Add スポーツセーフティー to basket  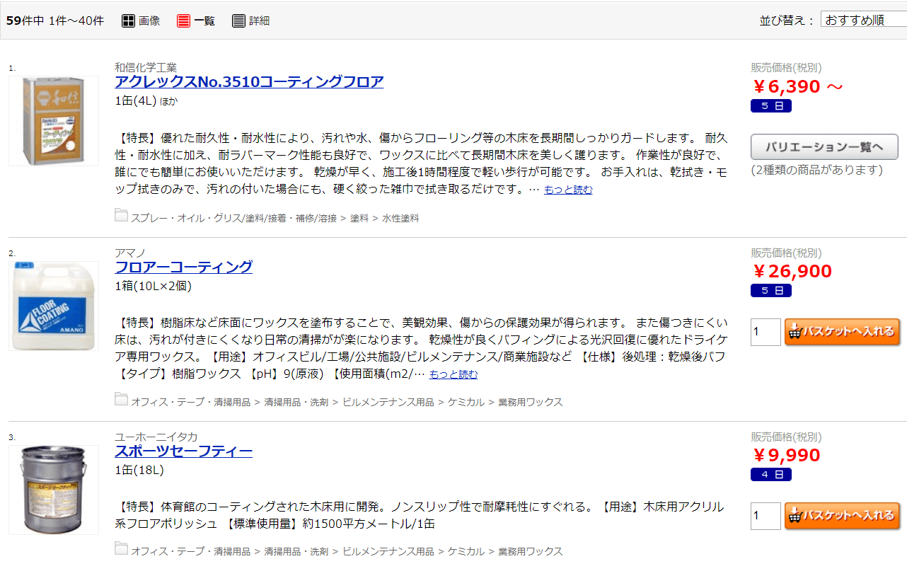[x=842, y=516]
